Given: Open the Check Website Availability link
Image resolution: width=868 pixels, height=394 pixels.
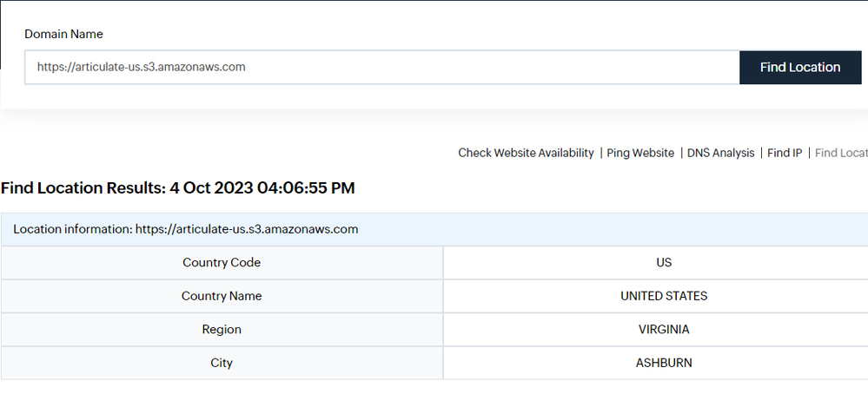Looking at the screenshot, I should 526,153.
